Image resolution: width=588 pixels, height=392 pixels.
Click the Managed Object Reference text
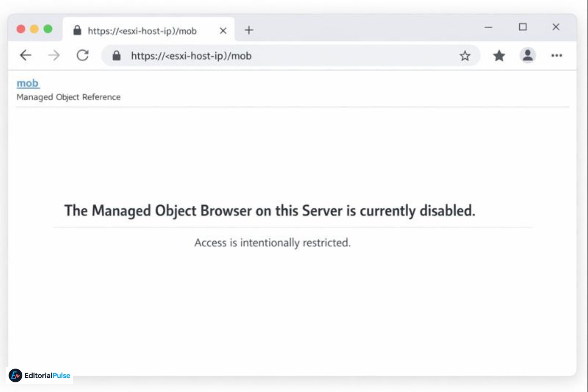[x=68, y=97]
